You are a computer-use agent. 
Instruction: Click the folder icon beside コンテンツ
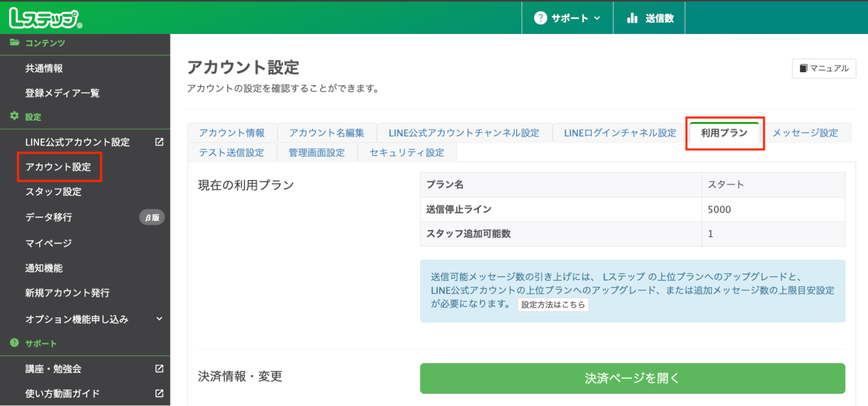[14, 42]
